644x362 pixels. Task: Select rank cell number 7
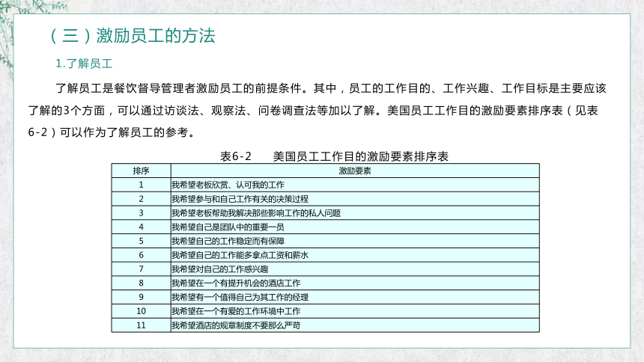(x=141, y=269)
